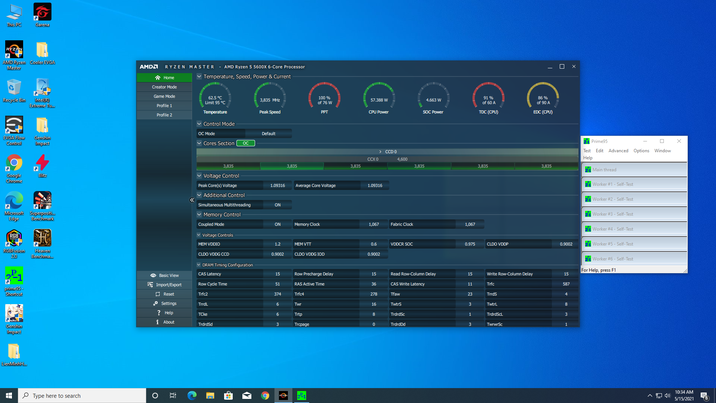Open Google Chrome desktop shortcut
Viewport: 716px width, 403px height.
pos(14,169)
